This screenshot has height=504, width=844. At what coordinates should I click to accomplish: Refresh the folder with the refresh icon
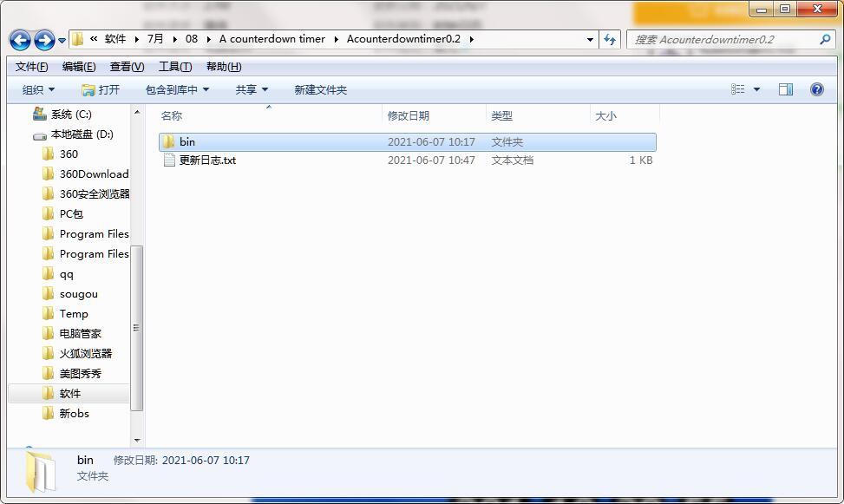(609, 39)
